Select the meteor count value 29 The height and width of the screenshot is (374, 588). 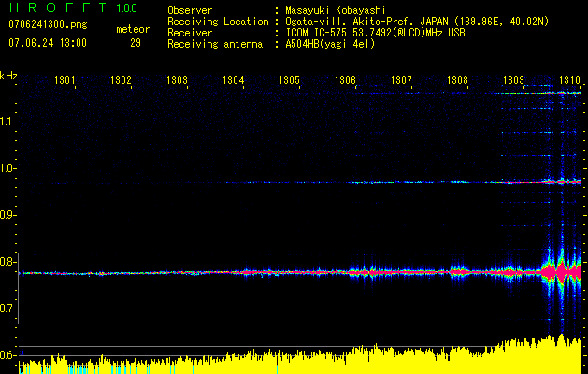click(136, 43)
